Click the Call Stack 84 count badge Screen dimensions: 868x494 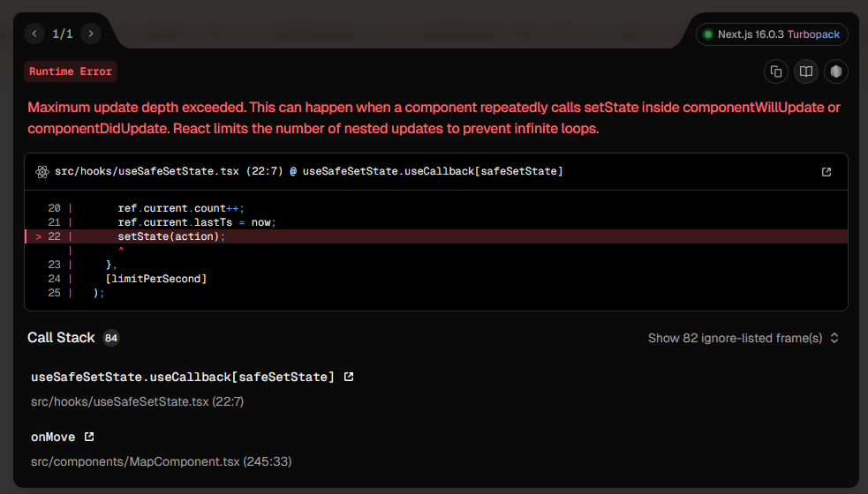(x=111, y=338)
